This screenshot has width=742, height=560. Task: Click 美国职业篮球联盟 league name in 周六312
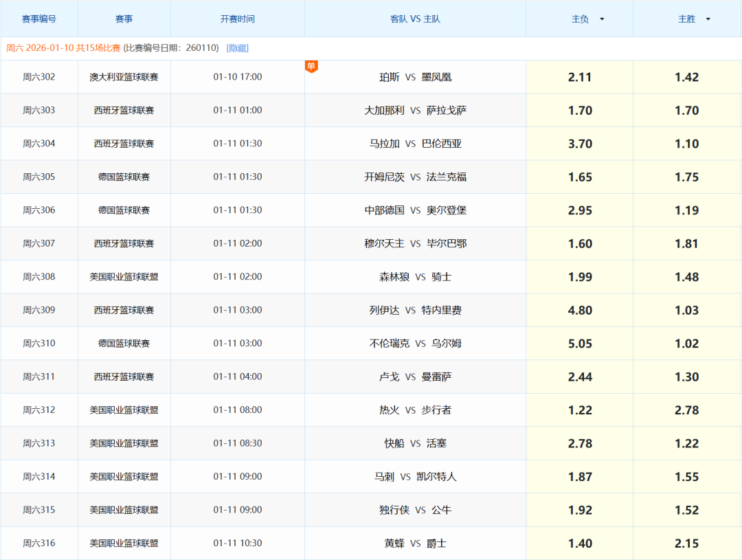pos(124,410)
